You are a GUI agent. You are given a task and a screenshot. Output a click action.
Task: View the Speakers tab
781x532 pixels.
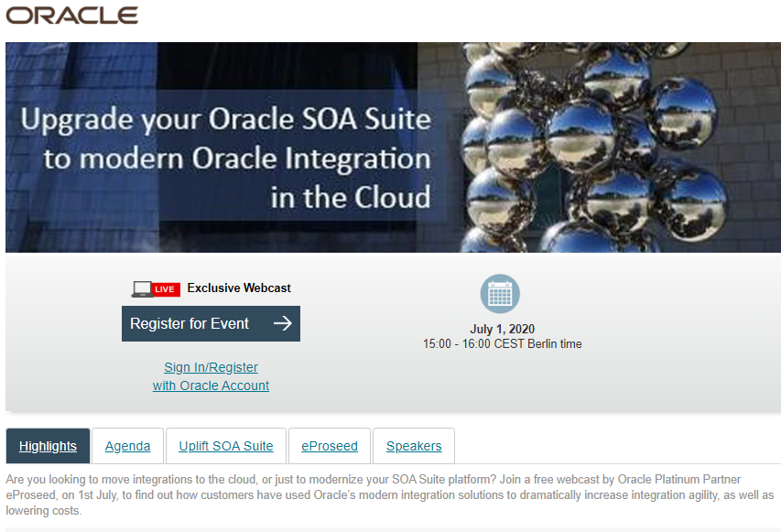(414, 446)
